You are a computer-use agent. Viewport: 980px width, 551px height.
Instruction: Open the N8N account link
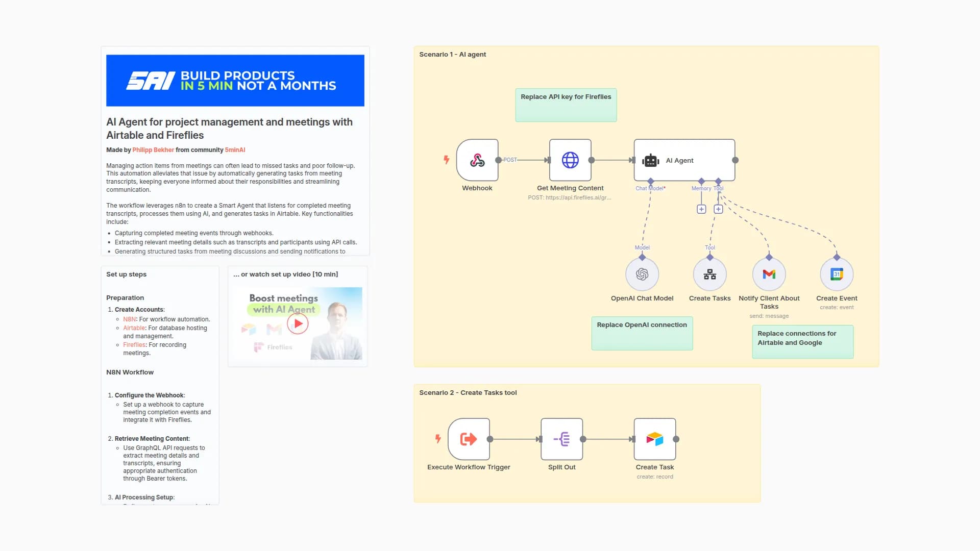coord(129,319)
